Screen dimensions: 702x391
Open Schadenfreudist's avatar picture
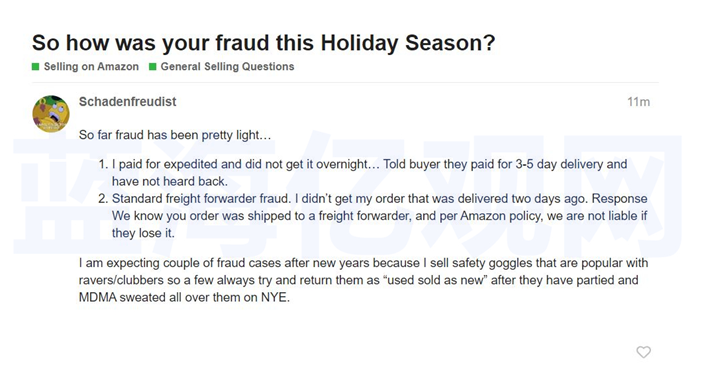[51, 114]
